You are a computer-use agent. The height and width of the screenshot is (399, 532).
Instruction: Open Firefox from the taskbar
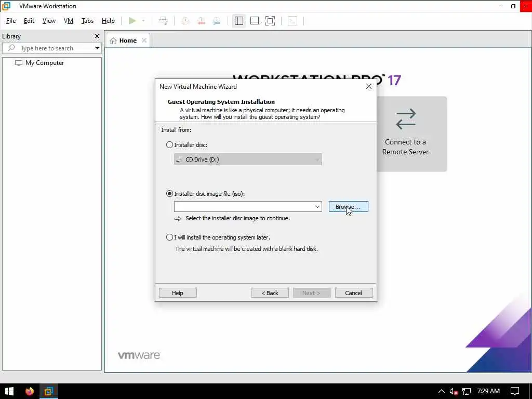coord(30,391)
